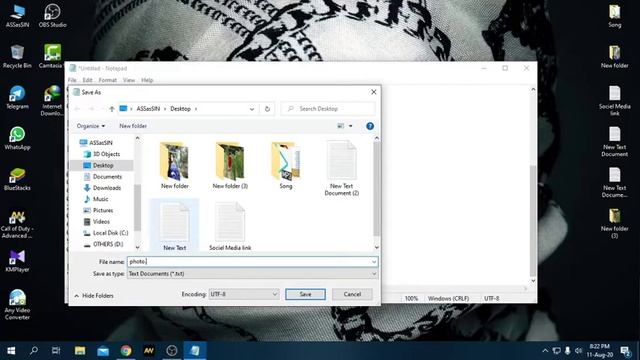Screen dimensions: 640x360
Task: Open the Mail app on the taskbar
Action: coord(103,351)
